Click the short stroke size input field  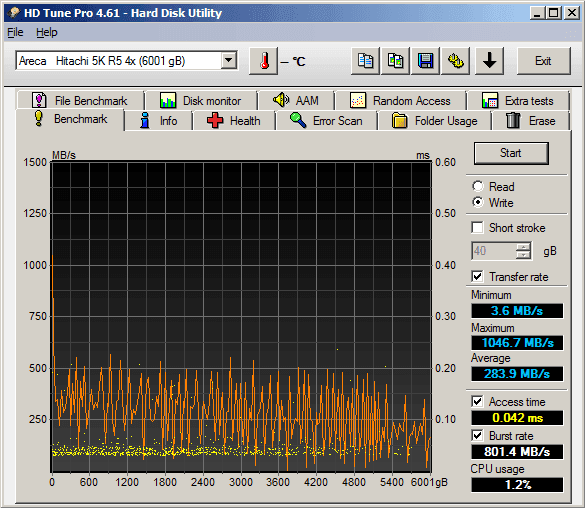pyautogui.click(x=494, y=251)
